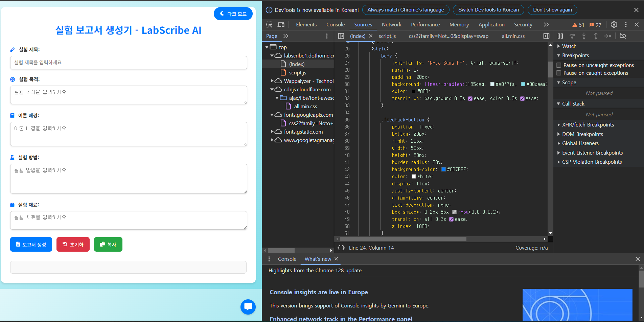The height and width of the screenshot is (322, 644).
Task: Toggle dark mode with the 다크 모드 button
Action: click(233, 14)
